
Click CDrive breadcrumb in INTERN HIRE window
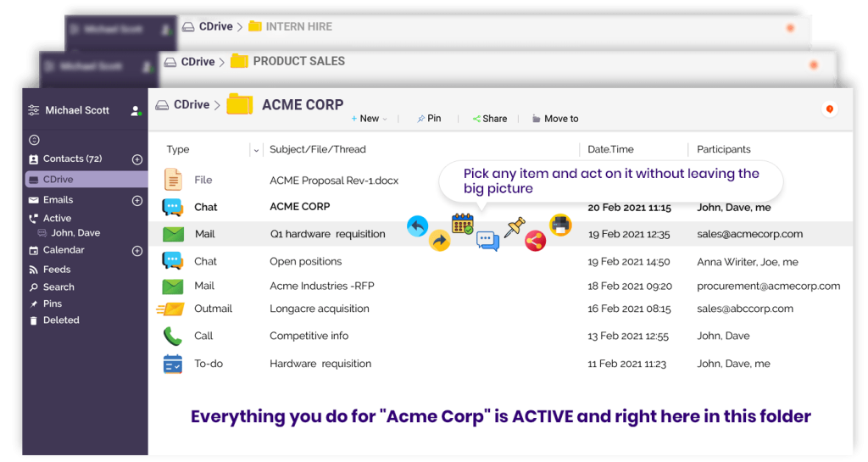point(216,26)
